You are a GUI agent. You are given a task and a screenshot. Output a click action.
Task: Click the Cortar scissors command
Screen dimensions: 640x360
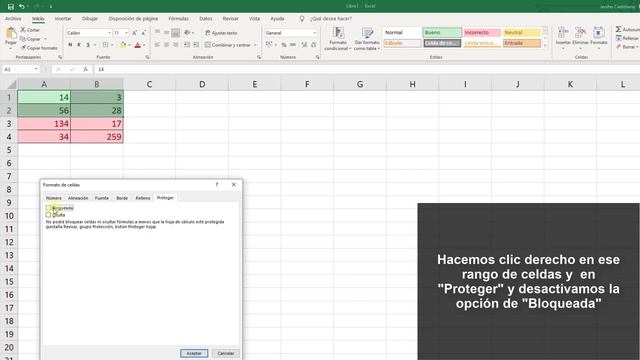tap(30, 30)
